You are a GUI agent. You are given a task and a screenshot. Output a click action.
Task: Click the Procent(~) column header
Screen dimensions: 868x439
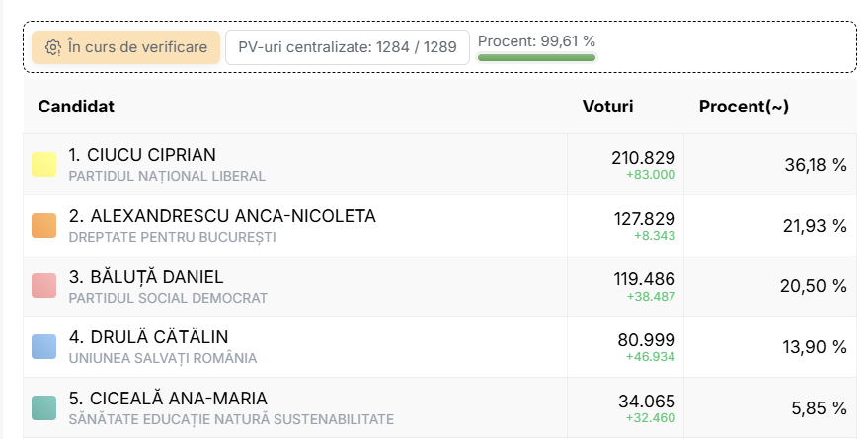(x=744, y=107)
